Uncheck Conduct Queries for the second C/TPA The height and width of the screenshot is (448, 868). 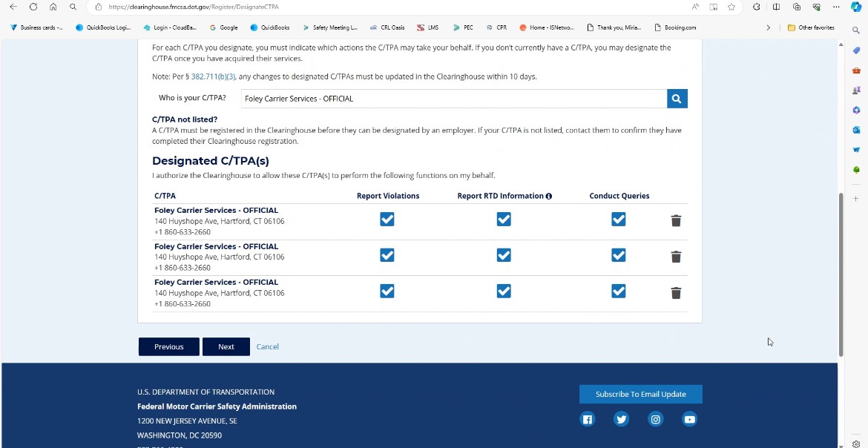coord(618,254)
